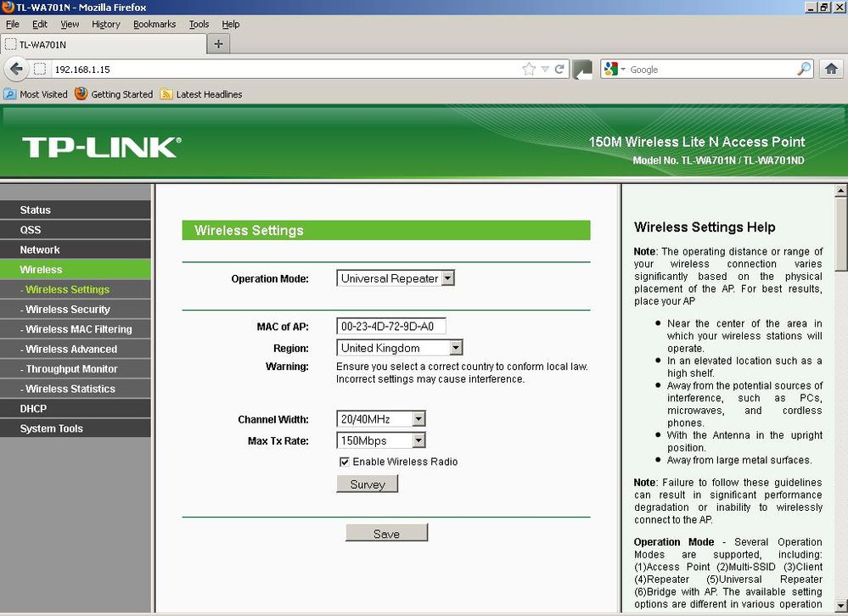Viewport: 848px width, 616px height.
Task: Expand the Channel Width dropdown
Action: (x=381, y=419)
